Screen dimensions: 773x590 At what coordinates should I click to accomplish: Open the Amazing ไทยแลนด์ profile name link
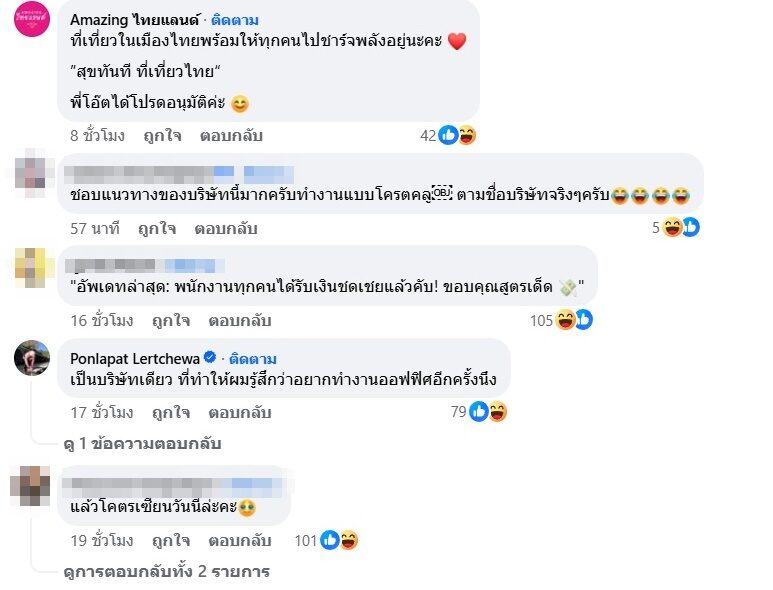coord(134,19)
